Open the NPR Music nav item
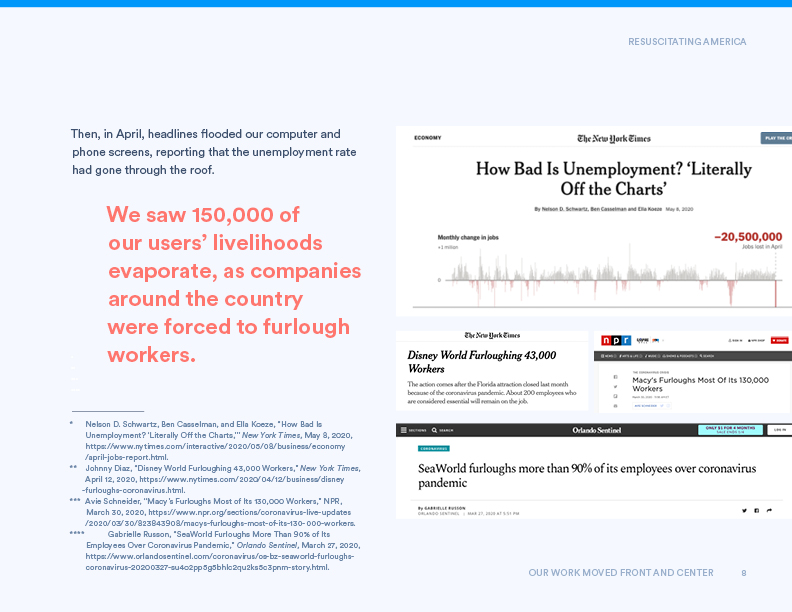792x612 pixels. pos(652,356)
